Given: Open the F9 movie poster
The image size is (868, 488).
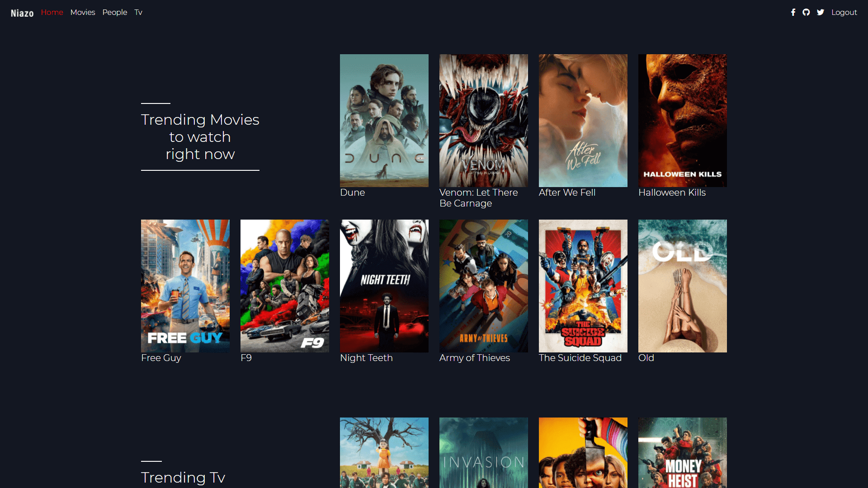Looking at the screenshot, I should coord(284,286).
